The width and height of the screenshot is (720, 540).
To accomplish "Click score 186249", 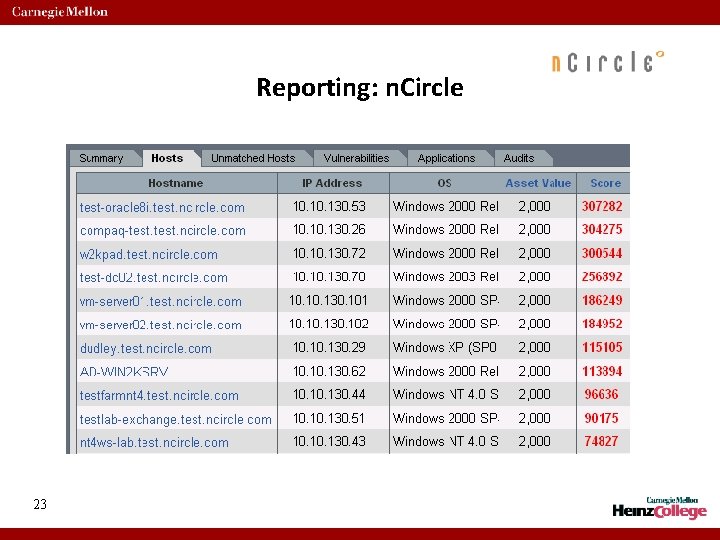I will (x=602, y=301).
